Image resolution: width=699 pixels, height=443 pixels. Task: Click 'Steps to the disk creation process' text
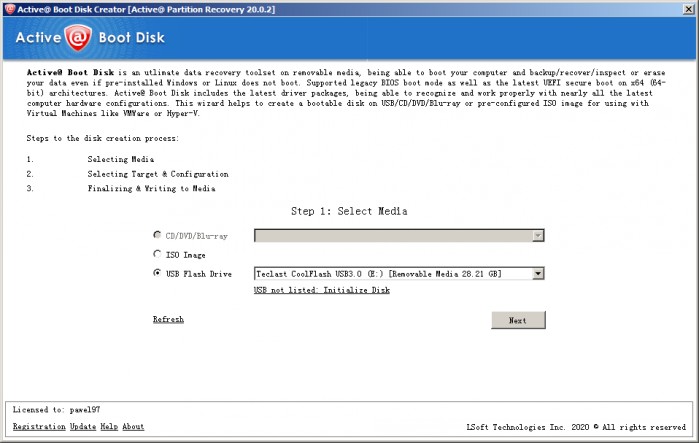coord(102,138)
